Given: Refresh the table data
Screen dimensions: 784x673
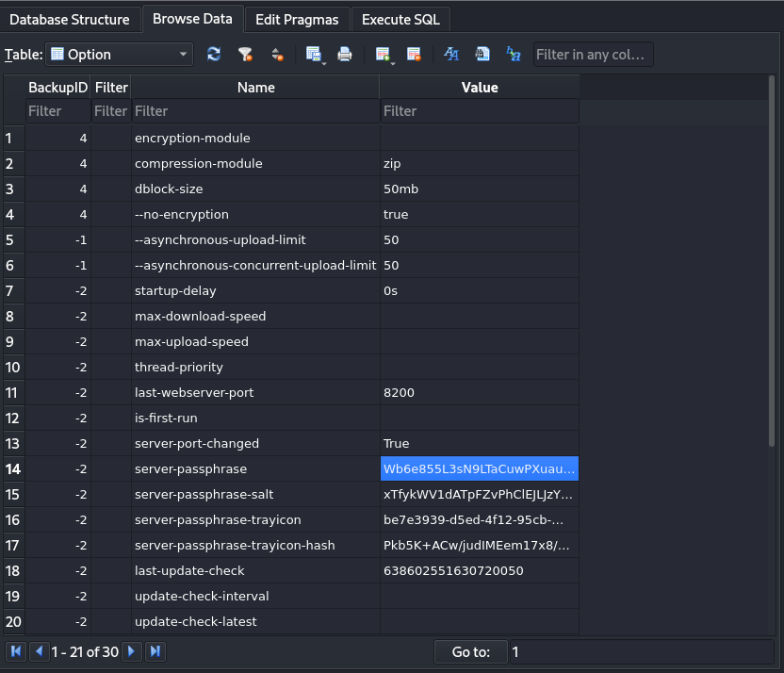Looking at the screenshot, I should (214, 55).
